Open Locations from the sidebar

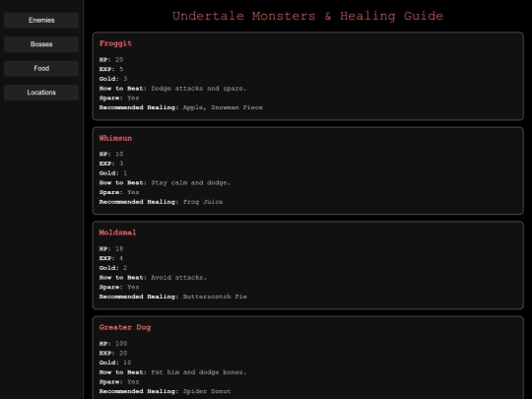tap(41, 93)
